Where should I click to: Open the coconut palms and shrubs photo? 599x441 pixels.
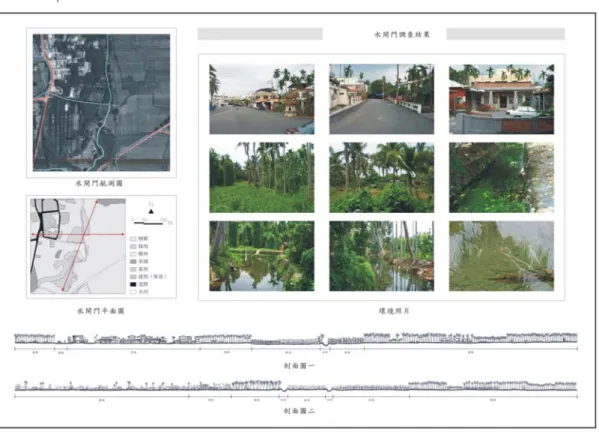(x=381, y=178)
